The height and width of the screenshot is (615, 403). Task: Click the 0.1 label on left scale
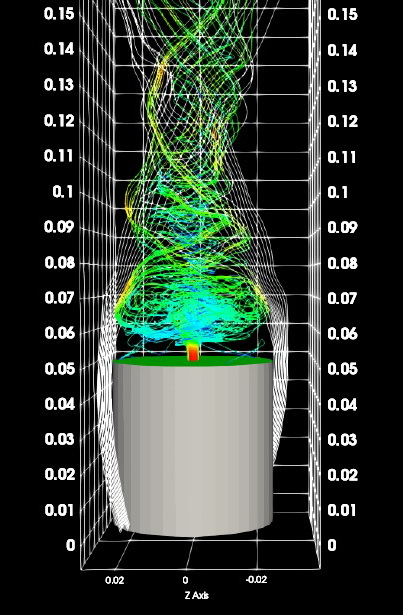63,192
